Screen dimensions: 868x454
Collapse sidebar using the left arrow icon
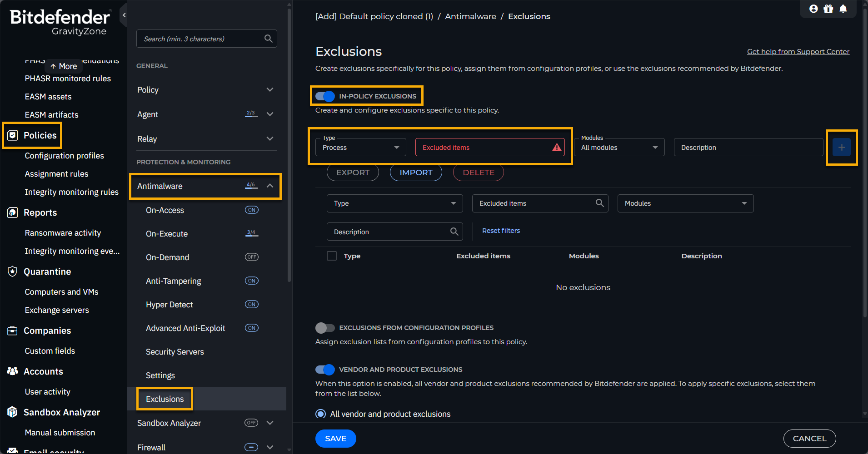pos(124,15)
